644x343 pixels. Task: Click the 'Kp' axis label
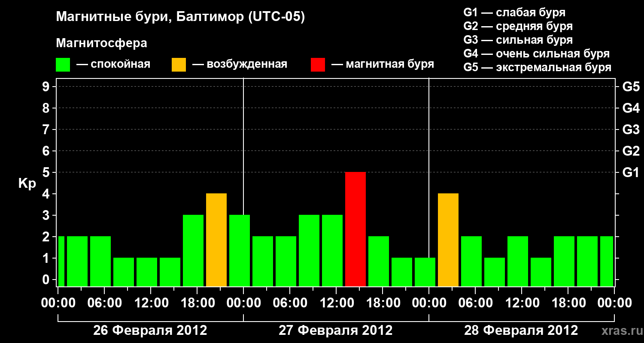27,184
